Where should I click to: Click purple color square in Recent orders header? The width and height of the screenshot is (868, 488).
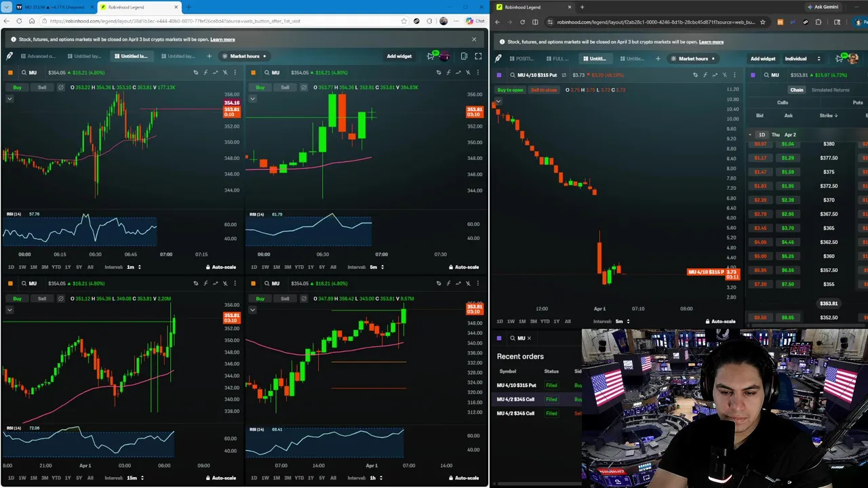(499, 338)
